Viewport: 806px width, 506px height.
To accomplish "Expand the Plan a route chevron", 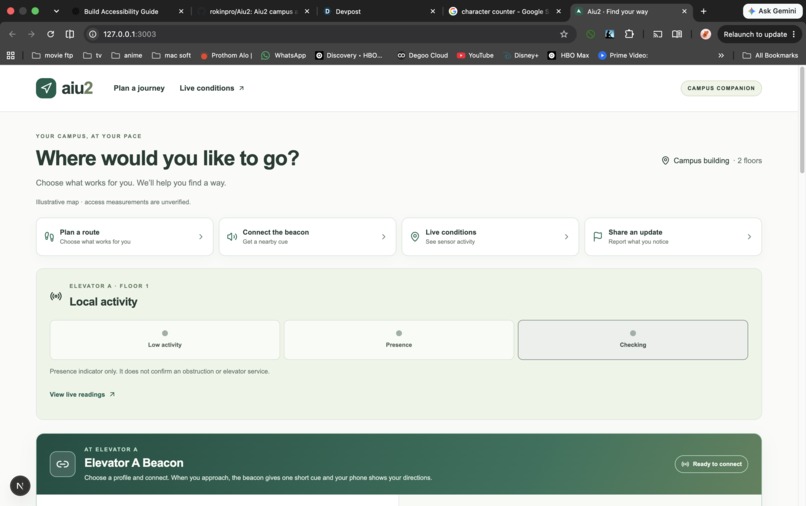I will (200, 237).
